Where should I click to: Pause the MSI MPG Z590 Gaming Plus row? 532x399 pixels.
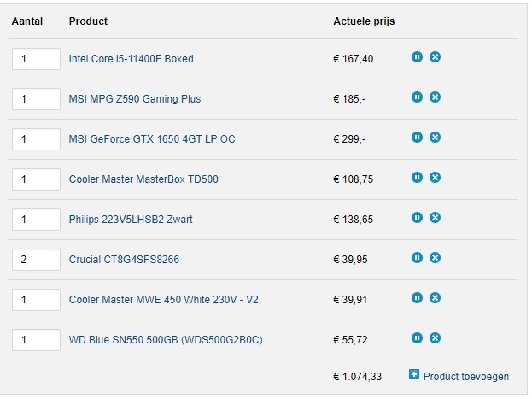pyautogui.click(x=417, y=97)
